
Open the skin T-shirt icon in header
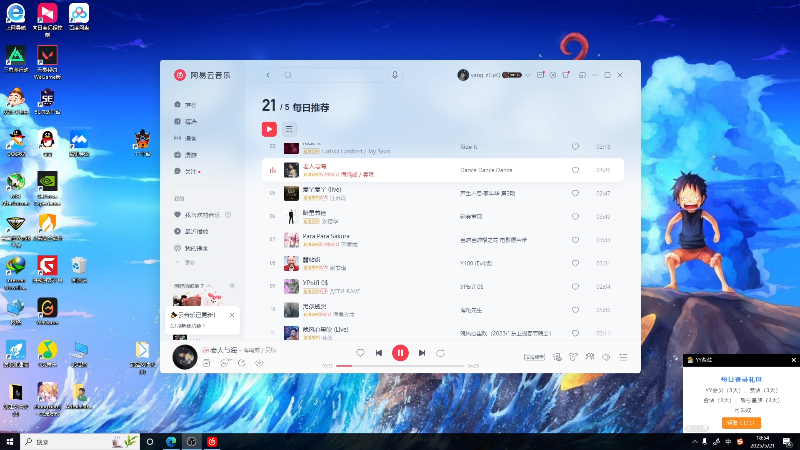pos(566,75)
